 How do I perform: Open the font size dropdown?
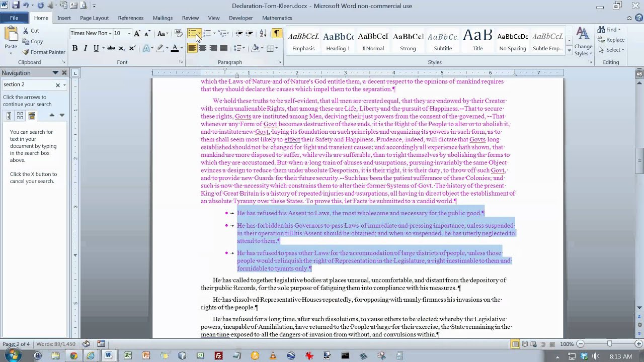(129, 33)
